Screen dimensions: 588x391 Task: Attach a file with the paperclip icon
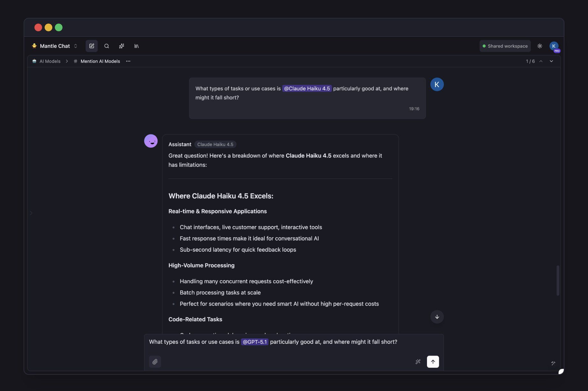pos(155,362)
